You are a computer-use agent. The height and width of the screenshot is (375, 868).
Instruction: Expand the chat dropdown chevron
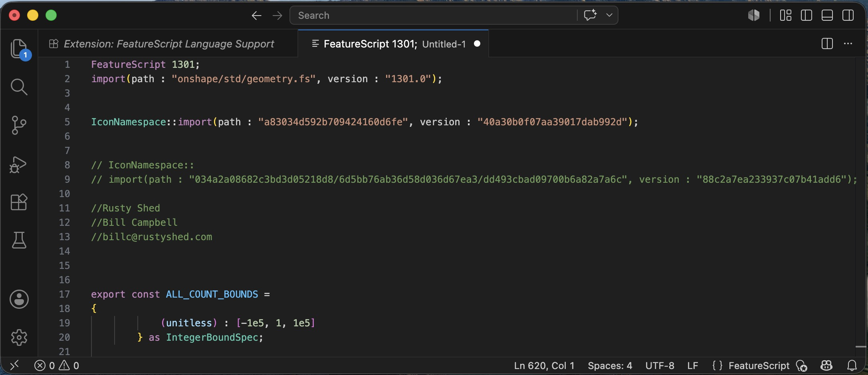[x=609, y=15]
